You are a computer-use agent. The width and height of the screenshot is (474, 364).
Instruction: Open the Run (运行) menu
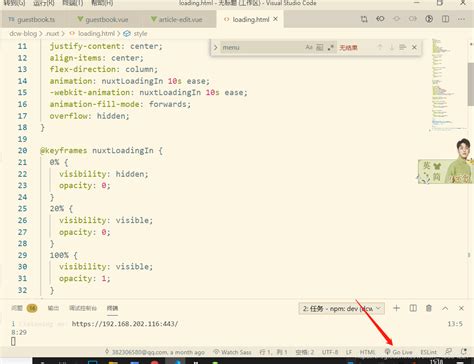tap(44, 3)
